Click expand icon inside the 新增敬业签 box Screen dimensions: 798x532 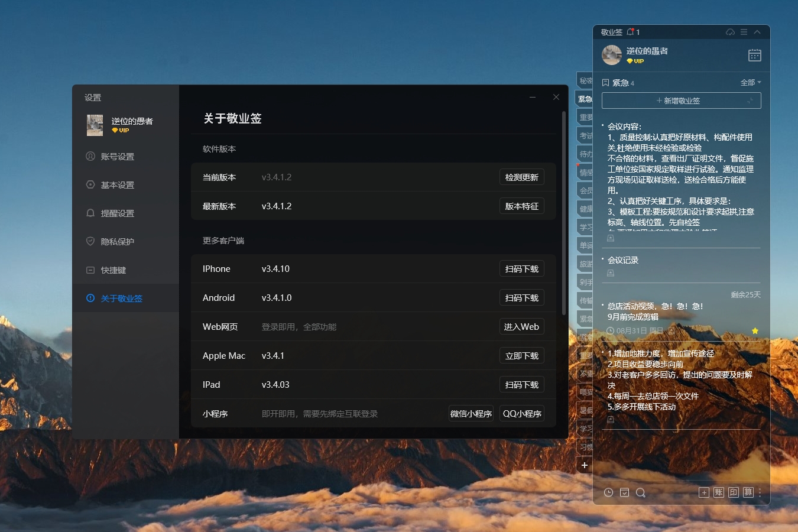click(750, 101)
